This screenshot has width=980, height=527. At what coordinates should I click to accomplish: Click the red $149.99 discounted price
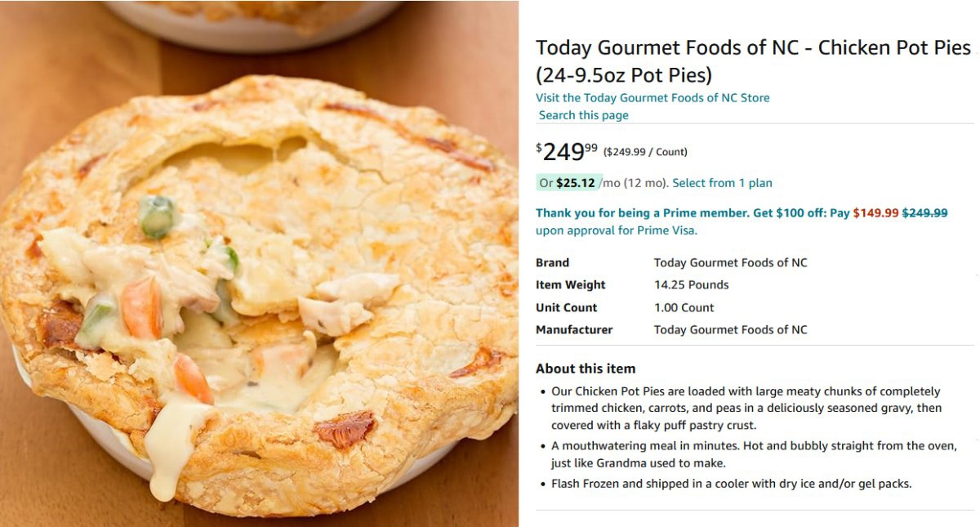click(875, 213)
